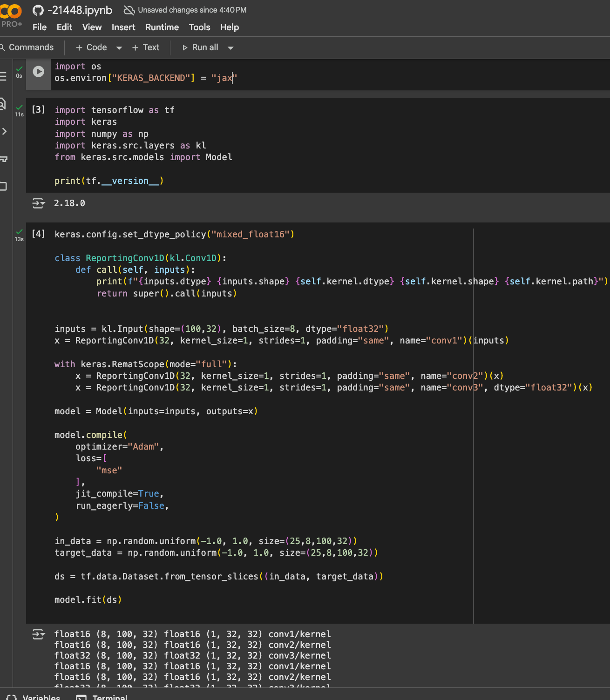Image resolution: width=610 pixels, height=700 pixels.
Task: Open the secrets key sidebar icon
Action: [4, 159]
